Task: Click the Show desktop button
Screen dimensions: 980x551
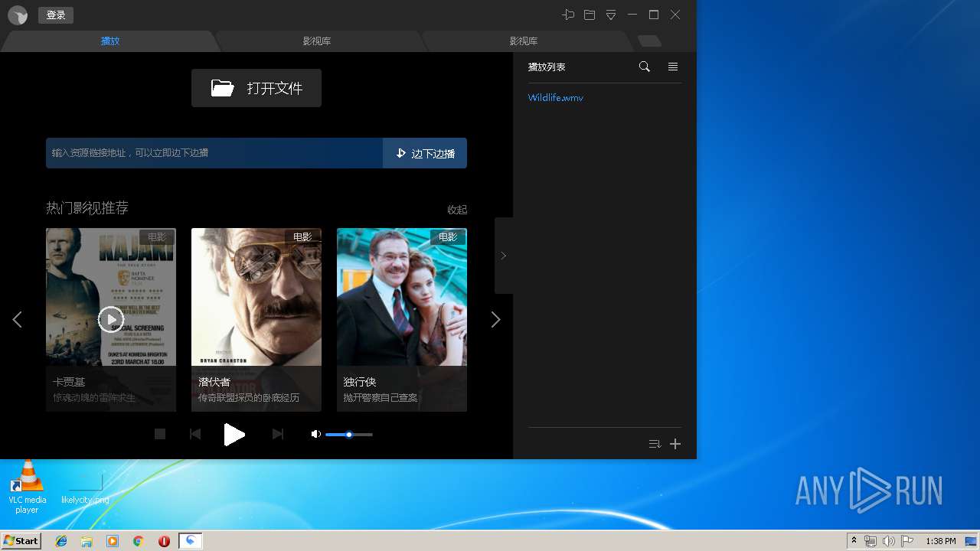Action: [x=972, y=541]
